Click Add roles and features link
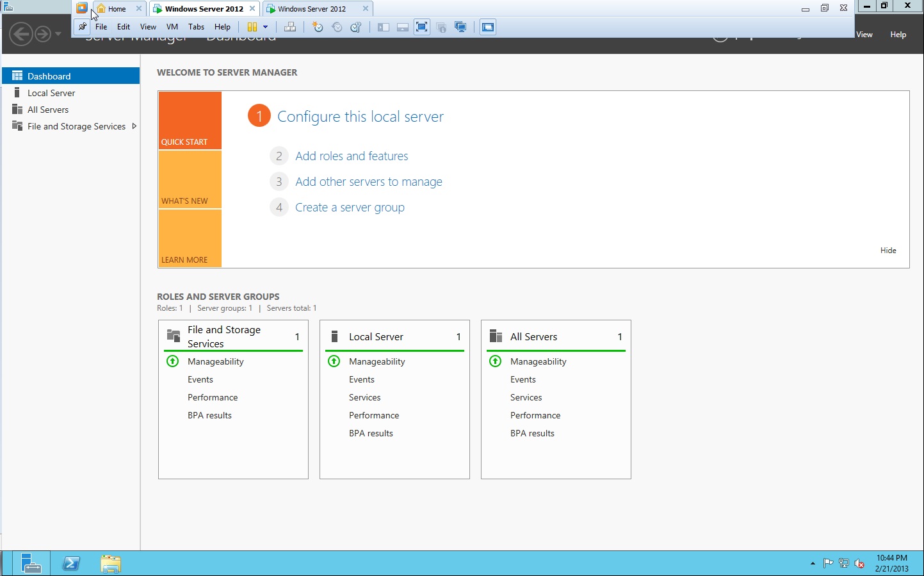 352,156
